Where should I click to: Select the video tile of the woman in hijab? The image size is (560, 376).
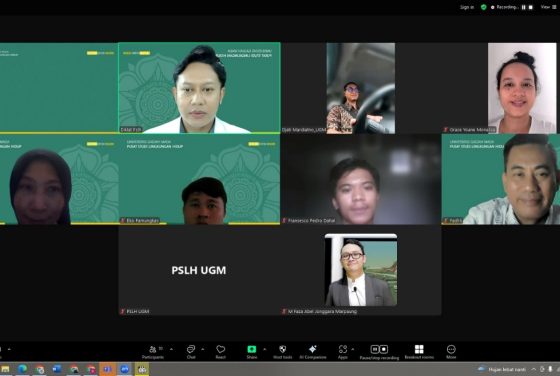coord(59,179)
